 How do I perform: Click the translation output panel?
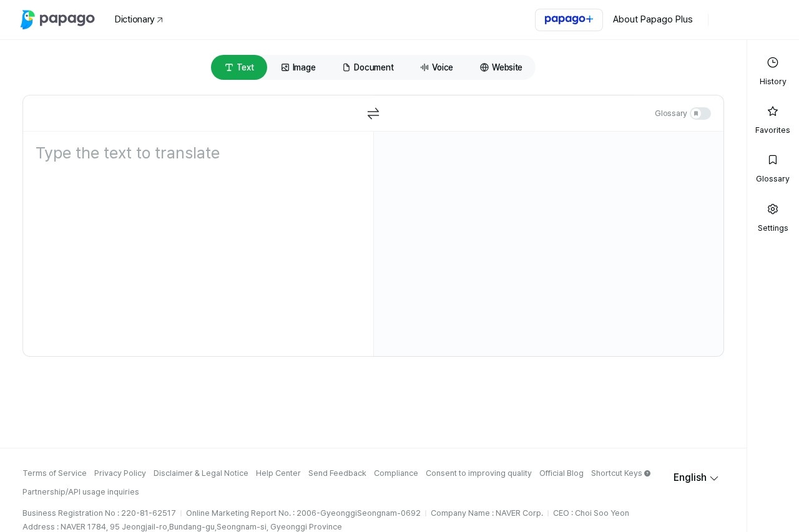549,244
